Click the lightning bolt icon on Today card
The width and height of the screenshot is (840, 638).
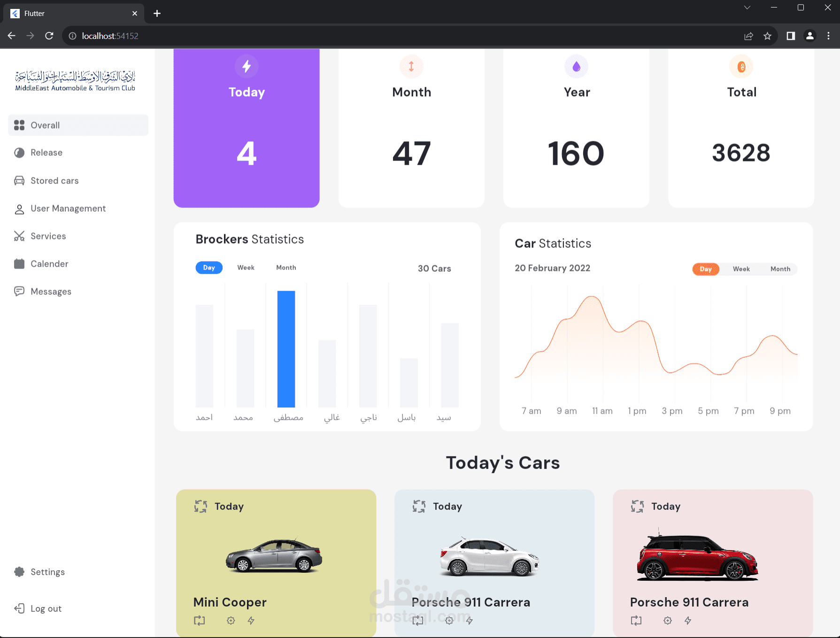click(x=247, y=67)
